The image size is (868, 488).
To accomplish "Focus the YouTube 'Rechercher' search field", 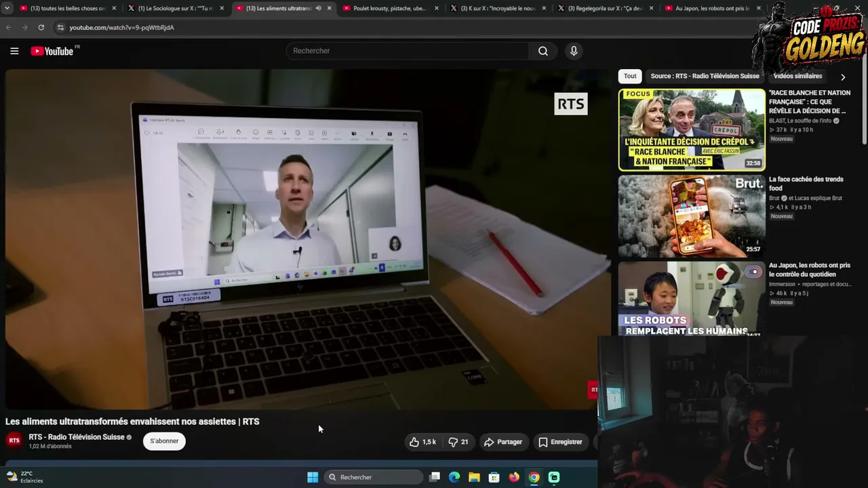I will 408,51.
